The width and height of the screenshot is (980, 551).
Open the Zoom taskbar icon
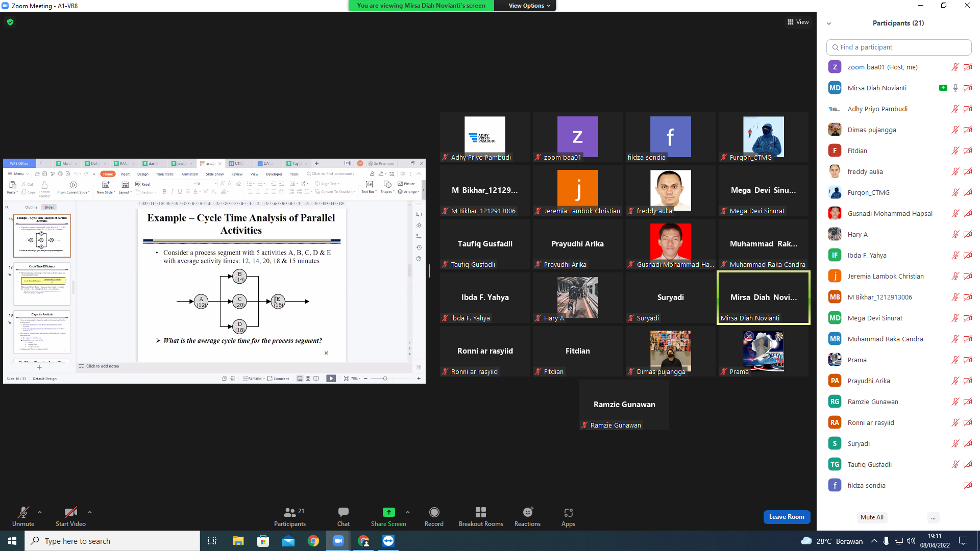(338, 541)
